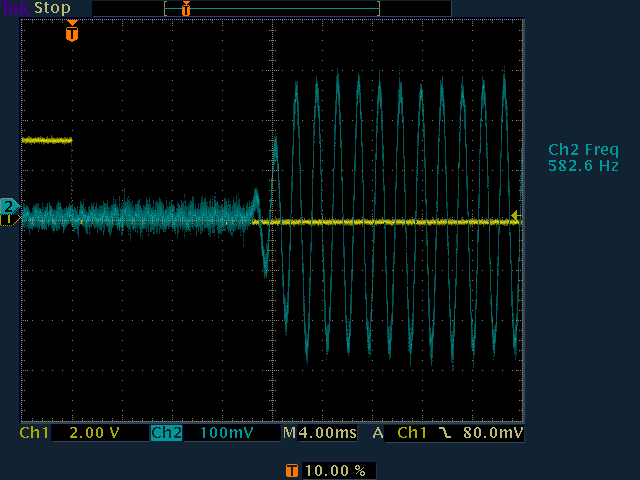Click the 10.00 % trigger position readout
640x480 pixels.
(336, 471)
